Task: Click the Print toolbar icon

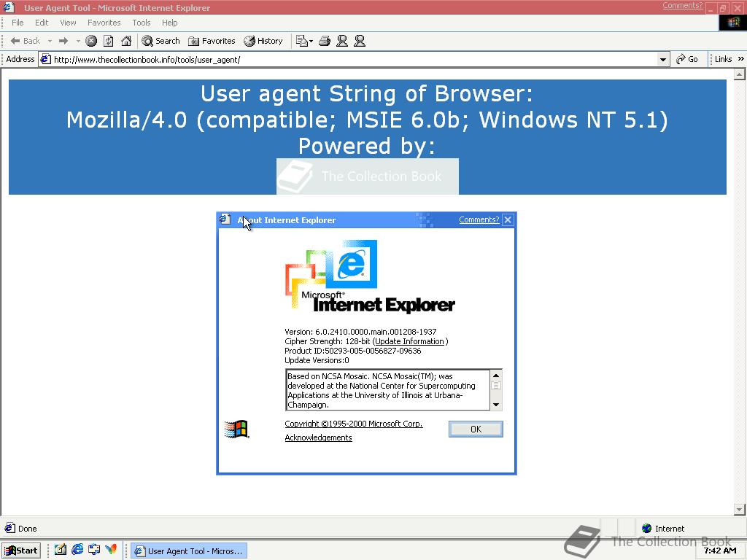Action: pyautogui.click(x=325, y=41)
